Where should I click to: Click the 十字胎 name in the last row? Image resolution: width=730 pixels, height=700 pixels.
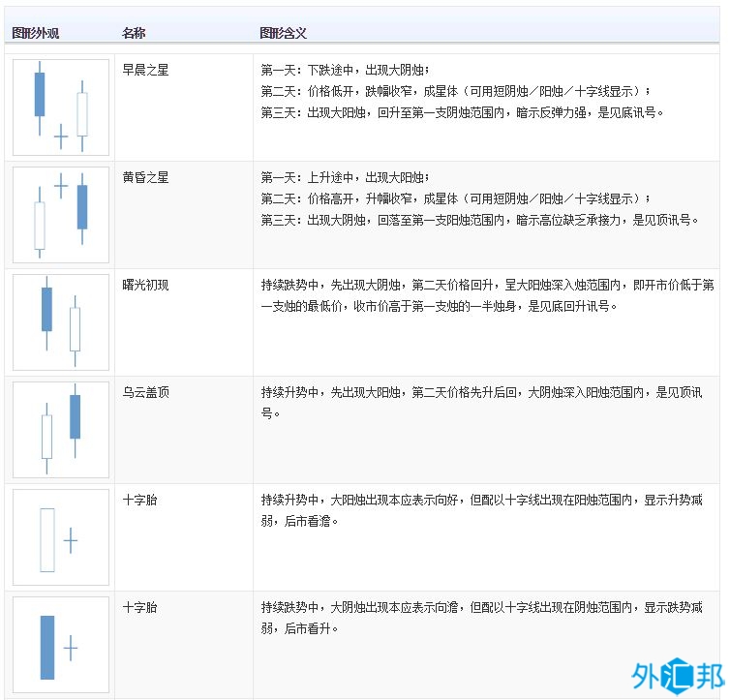click(139, 608)
